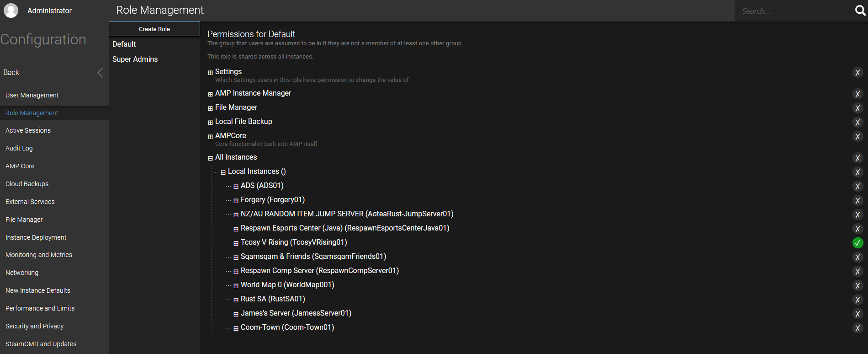The height and width of the screenshot is (354, 868).
Task: Click the Administrator username label
Action: [49, 11]
